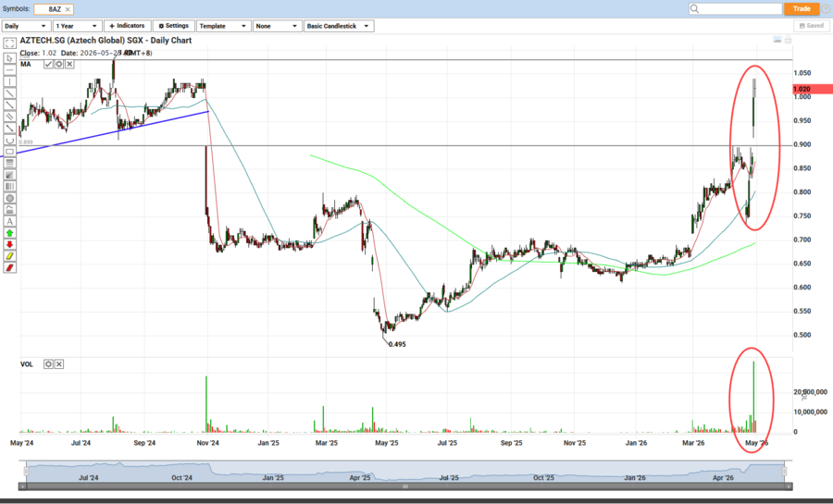Select the green up arrow marker tool

[9, 233]
